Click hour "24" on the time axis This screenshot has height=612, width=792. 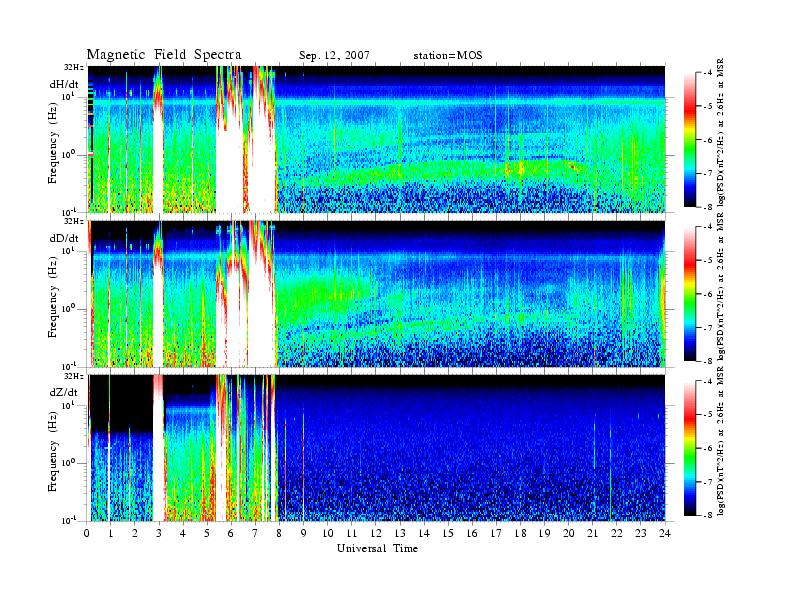coord(665,533)
